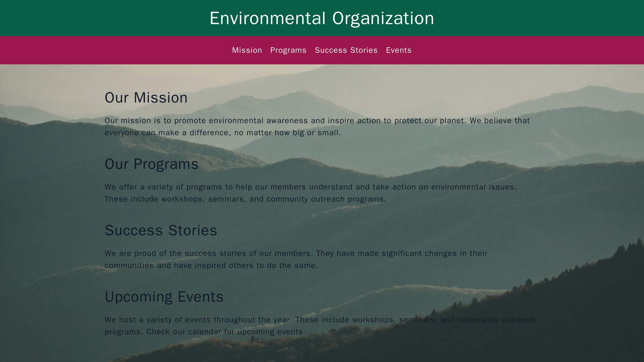Click the pink navigation bar

click(x=322, y=50)
